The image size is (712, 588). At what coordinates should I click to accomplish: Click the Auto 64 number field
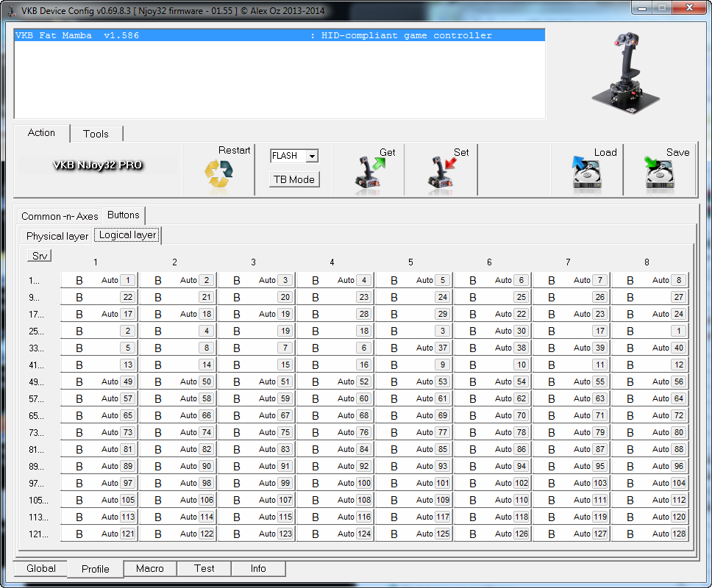click(678, 398)
